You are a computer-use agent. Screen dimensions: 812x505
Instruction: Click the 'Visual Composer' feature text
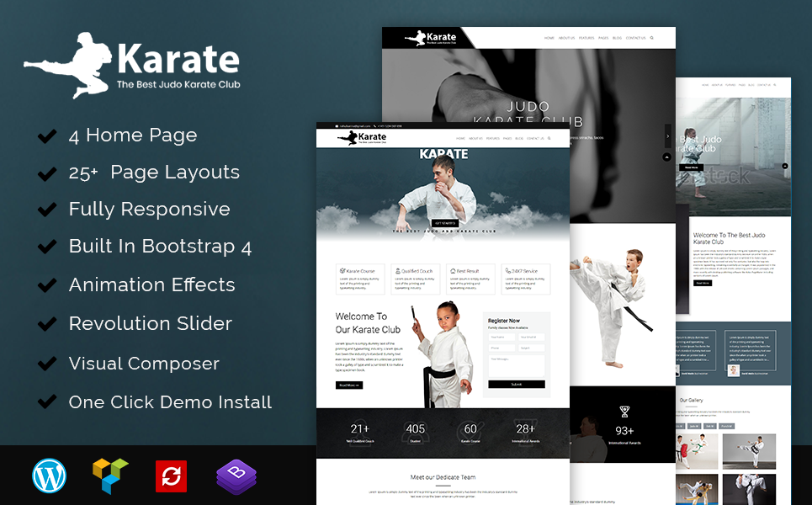click(145, 364)
